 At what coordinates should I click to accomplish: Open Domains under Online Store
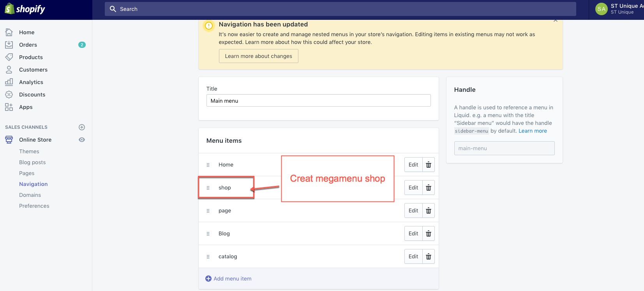[30, 195]
